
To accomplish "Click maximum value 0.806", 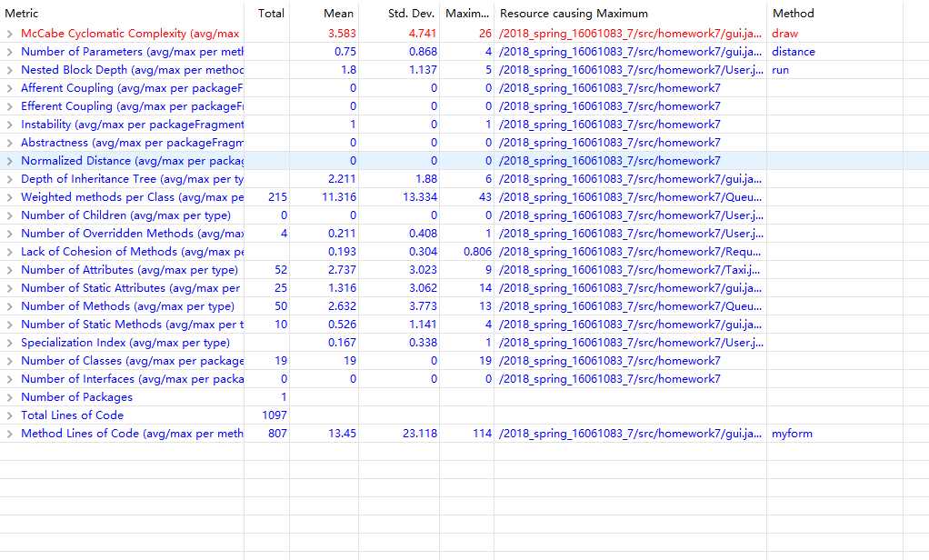I will point(477,252).
